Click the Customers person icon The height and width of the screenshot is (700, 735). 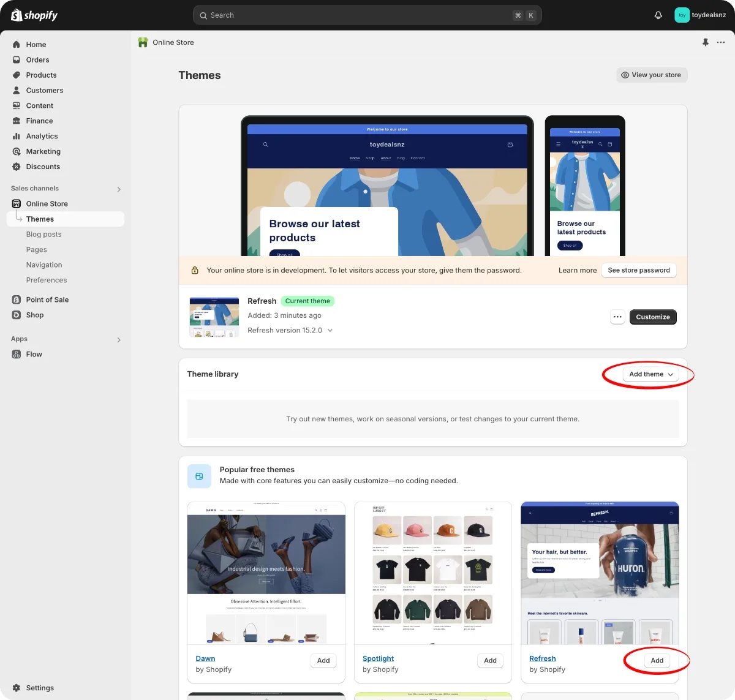(x=17, y=91)
